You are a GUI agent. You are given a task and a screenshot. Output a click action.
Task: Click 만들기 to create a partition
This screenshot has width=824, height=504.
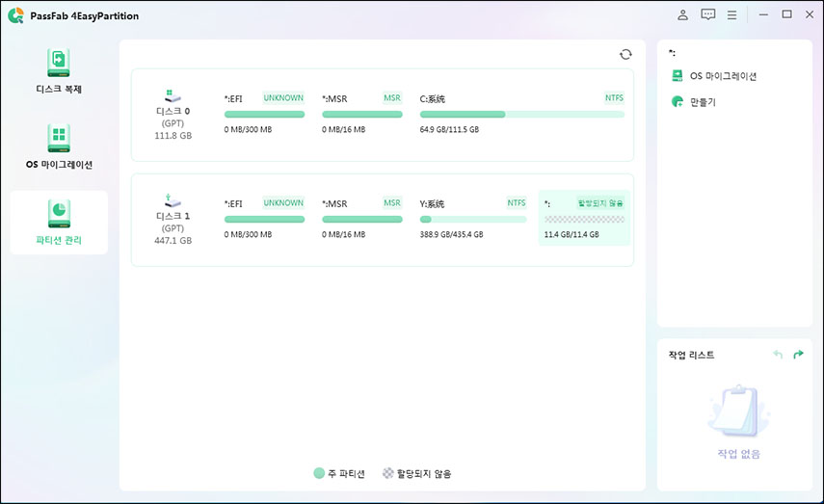click(x=703, y=102)
